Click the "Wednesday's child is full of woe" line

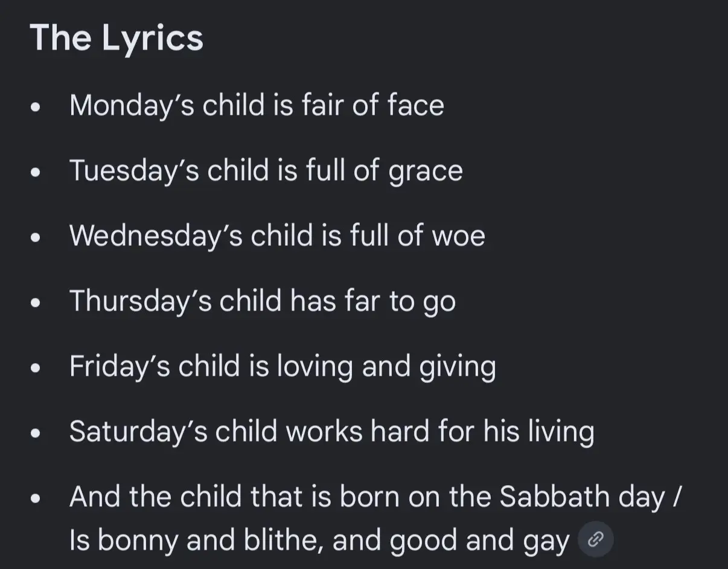pos(277,236)
